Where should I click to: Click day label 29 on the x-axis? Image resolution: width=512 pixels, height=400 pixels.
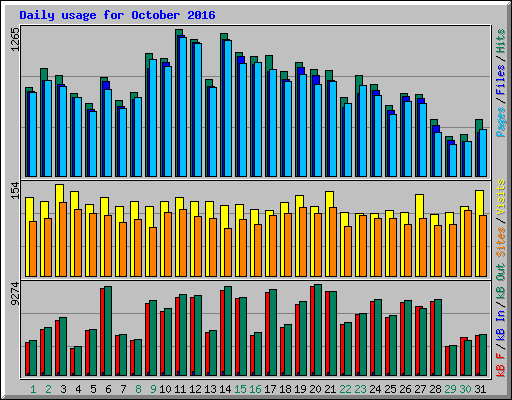[450, 389]
